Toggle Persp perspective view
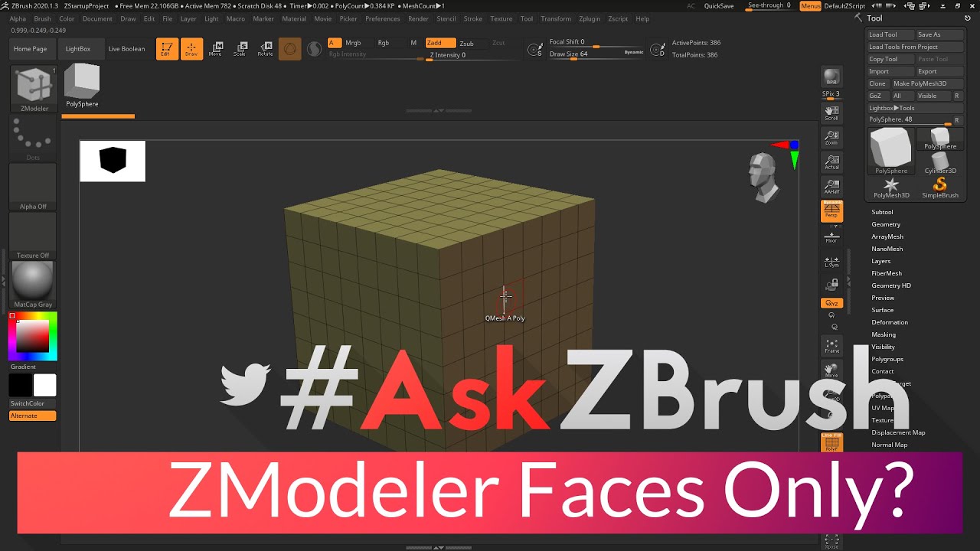 coord(831,211)
